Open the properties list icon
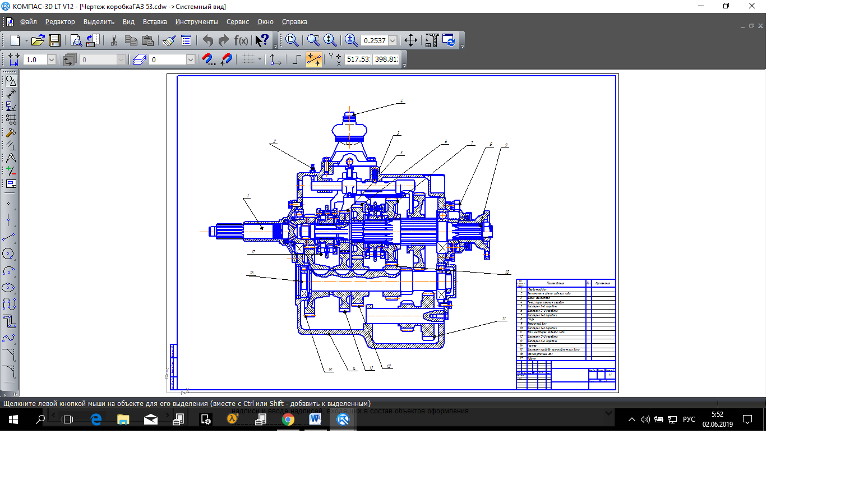 [186, 40]
